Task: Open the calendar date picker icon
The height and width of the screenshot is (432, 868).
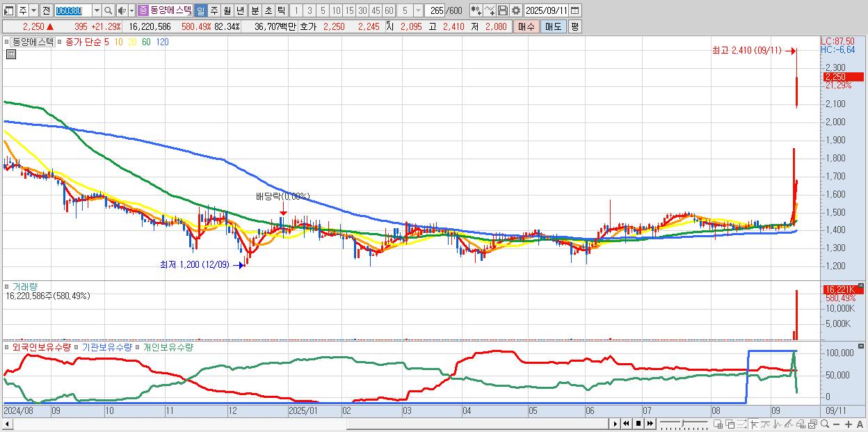Action: 575,10
